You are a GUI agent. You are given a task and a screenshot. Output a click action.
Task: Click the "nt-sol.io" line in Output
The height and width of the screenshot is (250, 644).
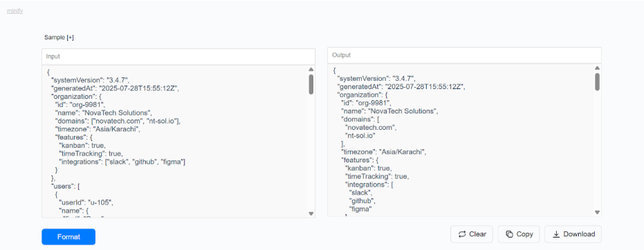[360, 135]
